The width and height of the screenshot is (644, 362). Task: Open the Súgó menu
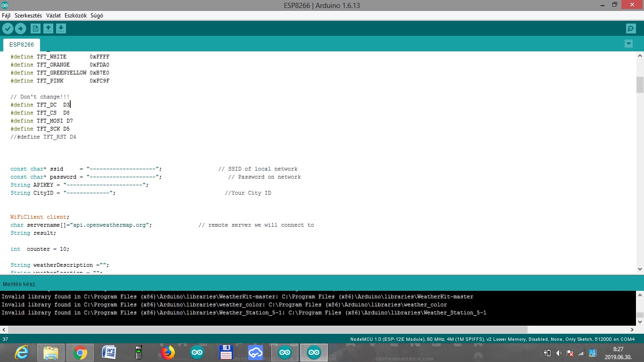coord(97,16)
